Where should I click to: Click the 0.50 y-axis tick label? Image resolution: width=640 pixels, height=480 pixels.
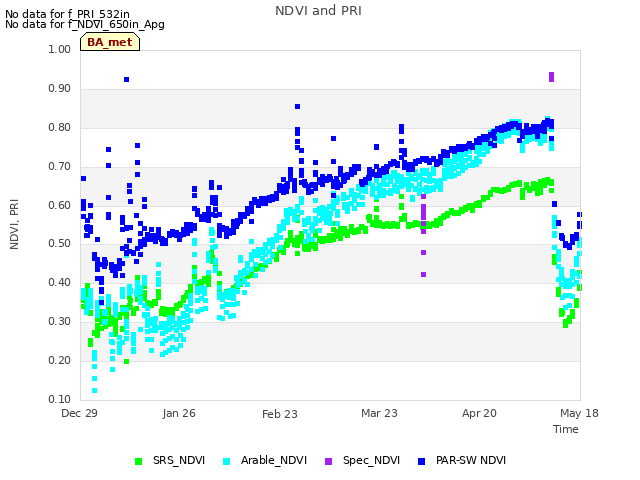click(x=60, y=244)
